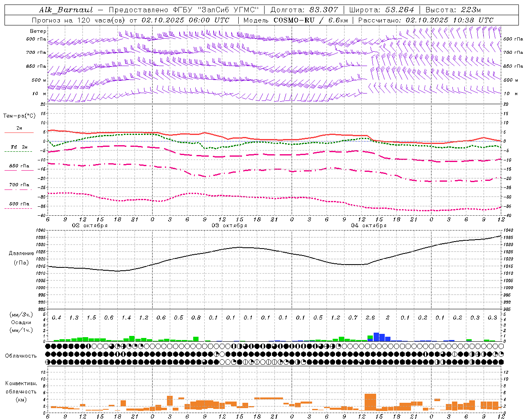This screenshot has width=525, height=420.
Task: Click the 1.5 precipitation total value
Action: (x=91, y=317)
